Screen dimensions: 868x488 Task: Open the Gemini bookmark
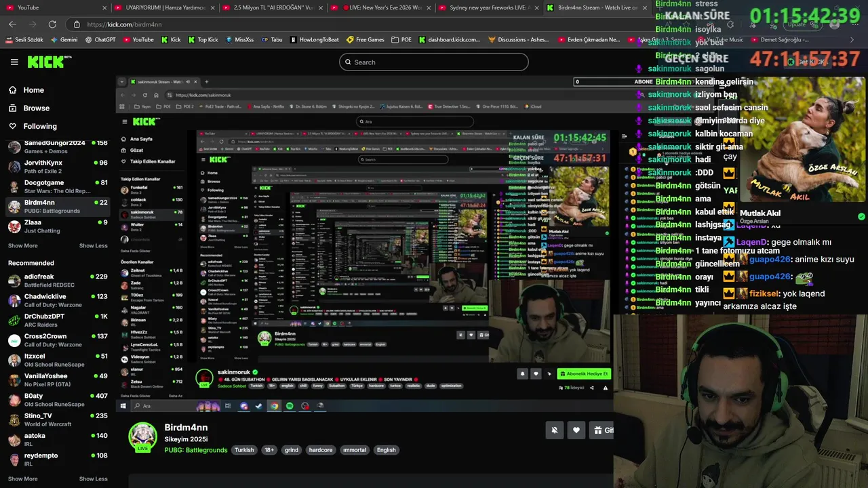64,40
